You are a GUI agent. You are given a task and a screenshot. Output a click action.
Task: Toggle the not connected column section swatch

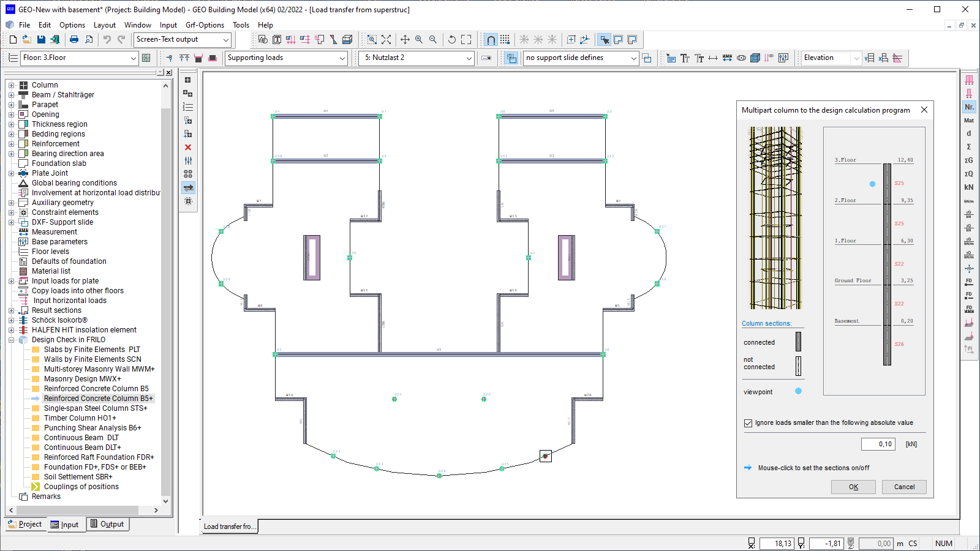pyautogui.click(x=798, y=365)
